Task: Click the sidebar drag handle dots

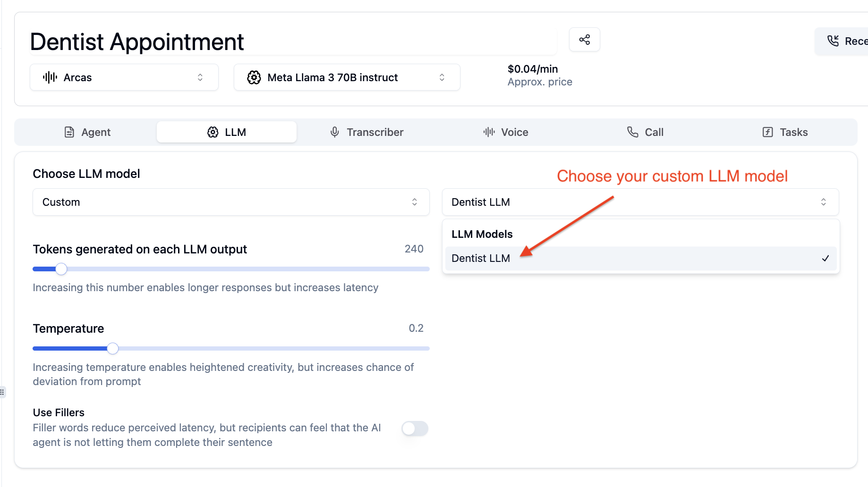Action: [x=2, y=392]
